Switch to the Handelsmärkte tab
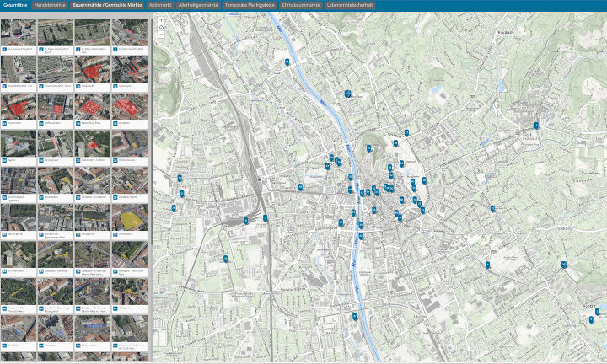607x364 pixels. click(50, 5)
